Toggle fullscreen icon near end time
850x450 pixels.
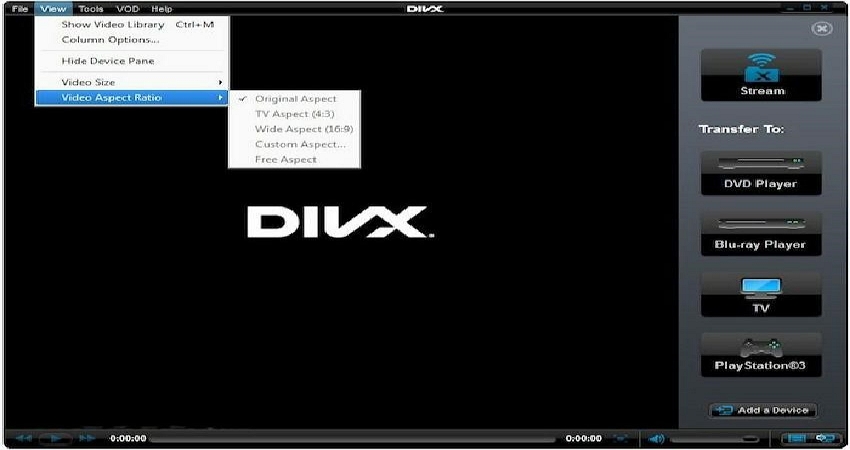pyautogui.click(x=621, y=438)
